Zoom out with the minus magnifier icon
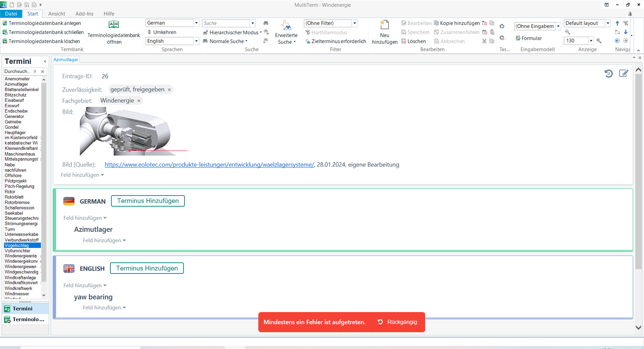This screenshot has width=644, height=349. pyautogui.click(x=568, y=32)
